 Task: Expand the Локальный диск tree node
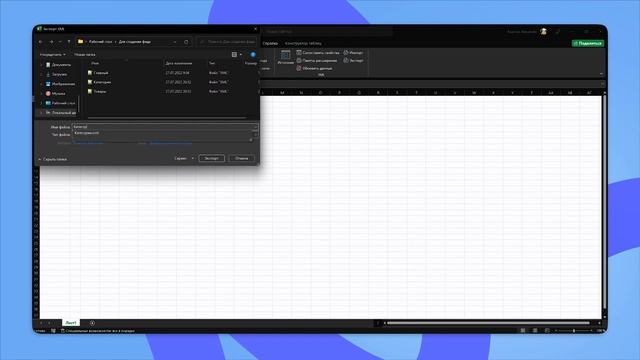click(x=41, y=113)
